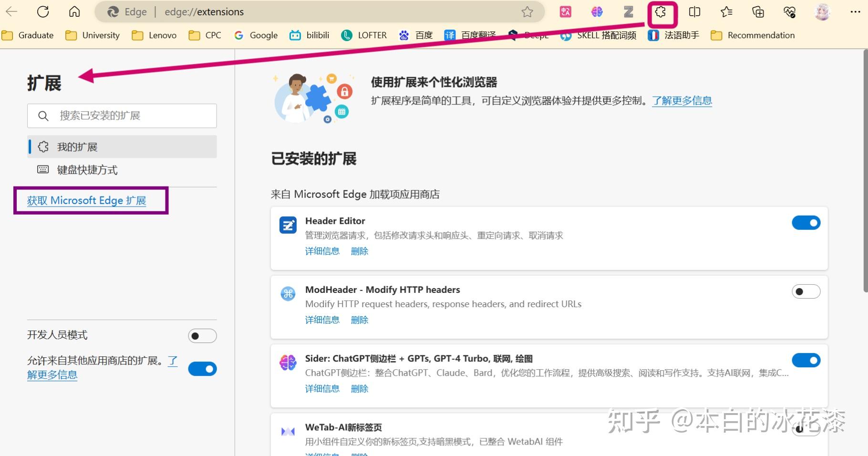Open the profile avatar menu
The image size is (868, 456).
pos(822,12)
